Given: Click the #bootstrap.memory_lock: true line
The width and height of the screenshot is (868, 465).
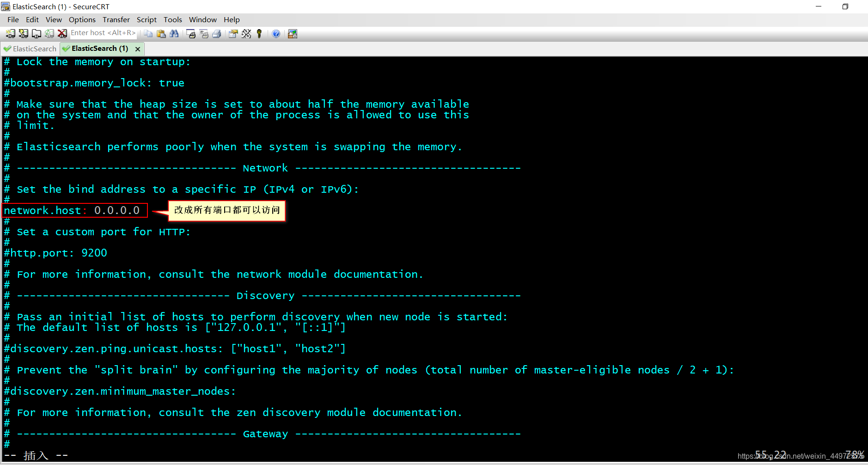Looking at the screenshot, I should coord(94,83).
